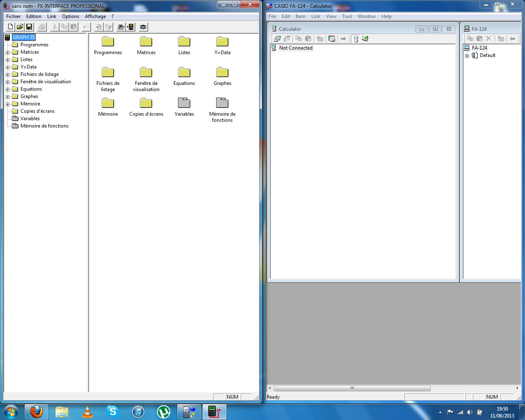The image size is (525, 420).
Task: Open the Link menu in CASIO FA-124
Action: (x=316, y=16)
